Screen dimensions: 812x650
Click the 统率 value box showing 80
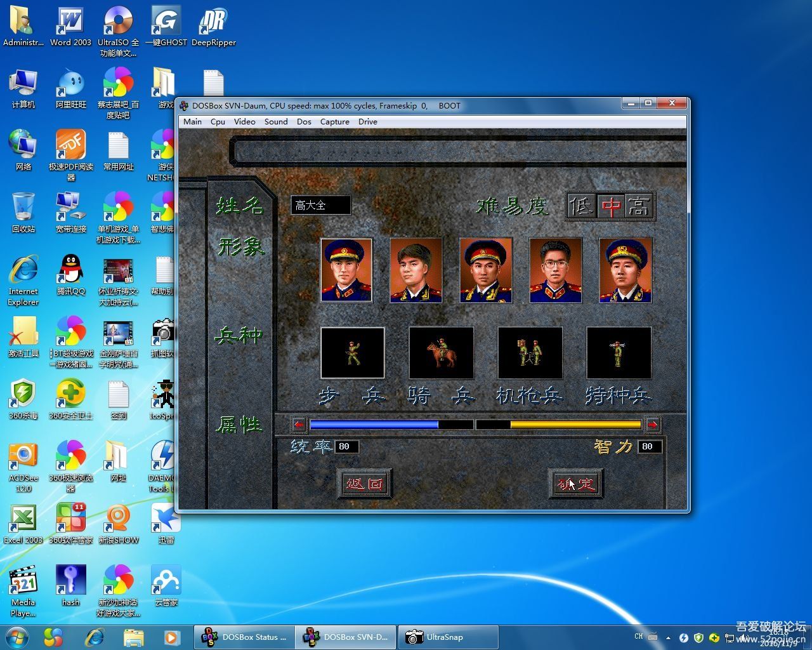(x=346, y=446)
